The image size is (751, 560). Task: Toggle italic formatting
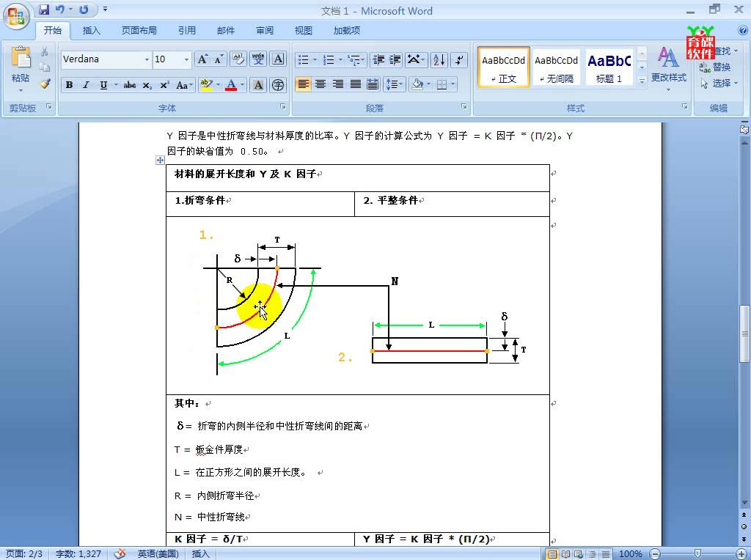coord(87,85)
